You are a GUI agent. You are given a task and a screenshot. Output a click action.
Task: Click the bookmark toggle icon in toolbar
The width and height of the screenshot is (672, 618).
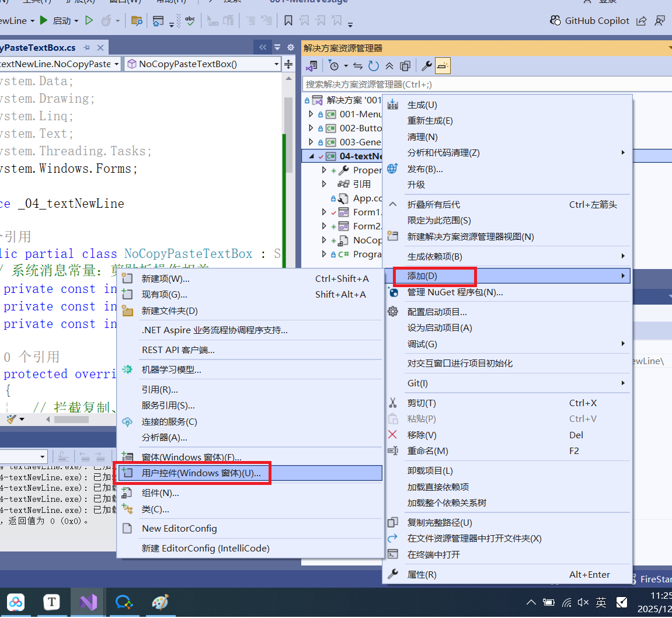288,20
